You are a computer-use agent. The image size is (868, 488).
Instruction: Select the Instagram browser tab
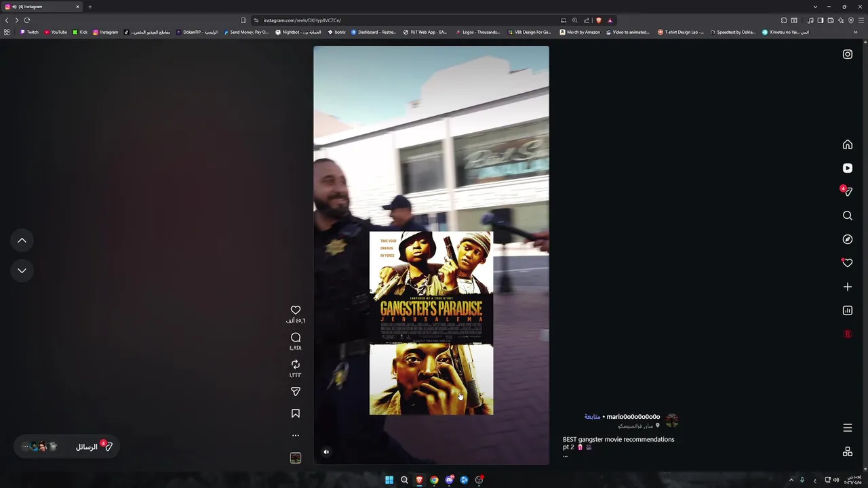pyautogui.click(x=42, y=7)
